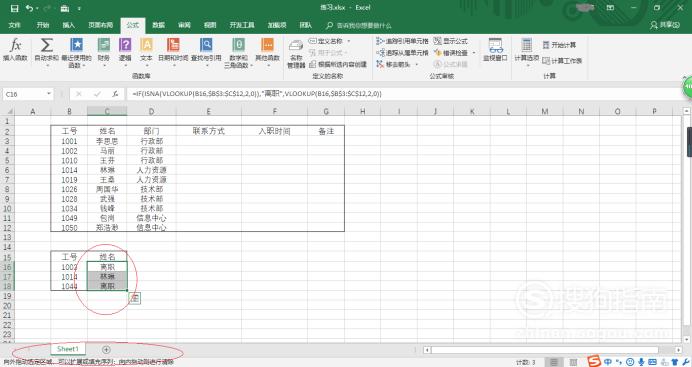The image size is (692, 367).
Task: Open the Name Manager (名称管理器) icon
Action: (296, 46)
